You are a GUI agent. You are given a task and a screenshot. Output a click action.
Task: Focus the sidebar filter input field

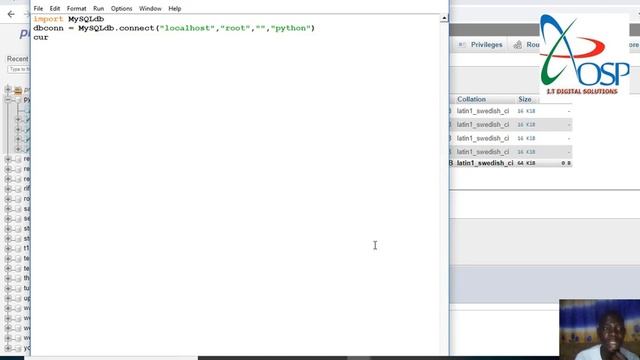[19, 69]
